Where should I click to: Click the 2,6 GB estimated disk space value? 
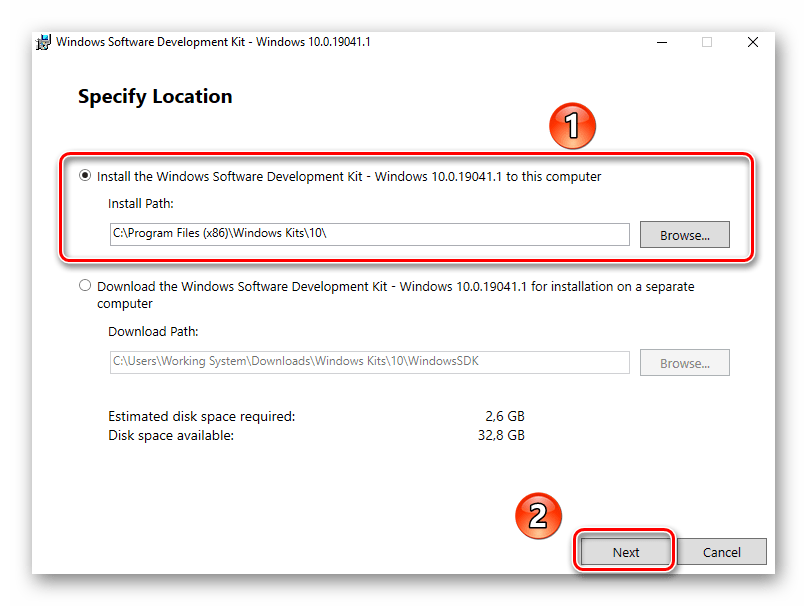point(504,416)
